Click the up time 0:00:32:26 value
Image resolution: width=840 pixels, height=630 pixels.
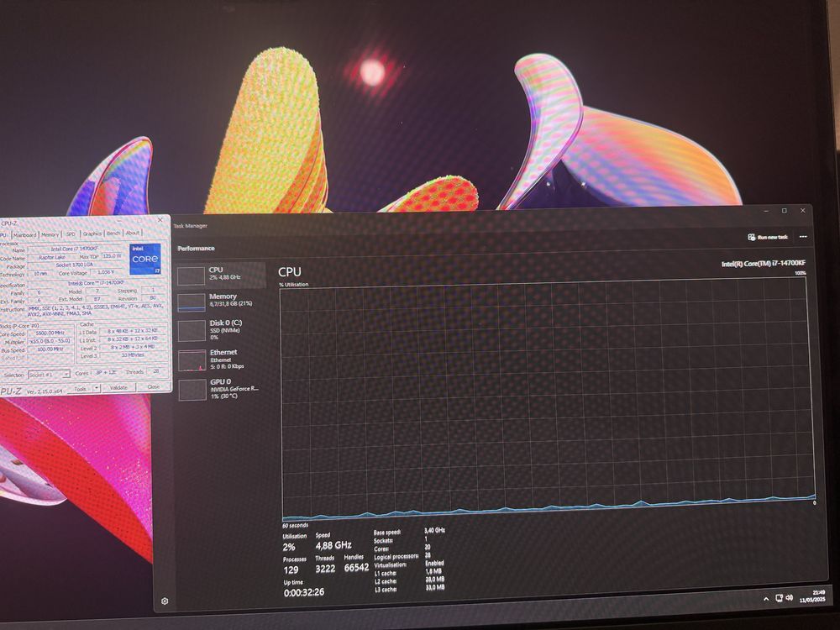pos(304,592)
